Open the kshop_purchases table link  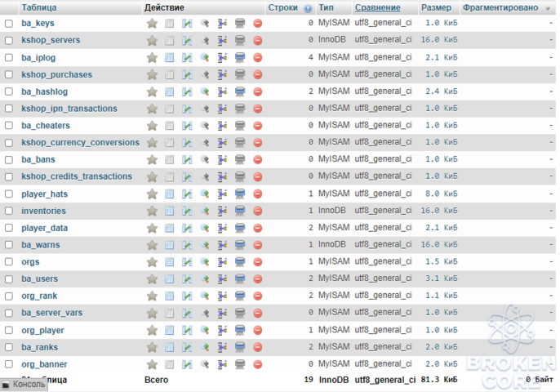point(57,74)
